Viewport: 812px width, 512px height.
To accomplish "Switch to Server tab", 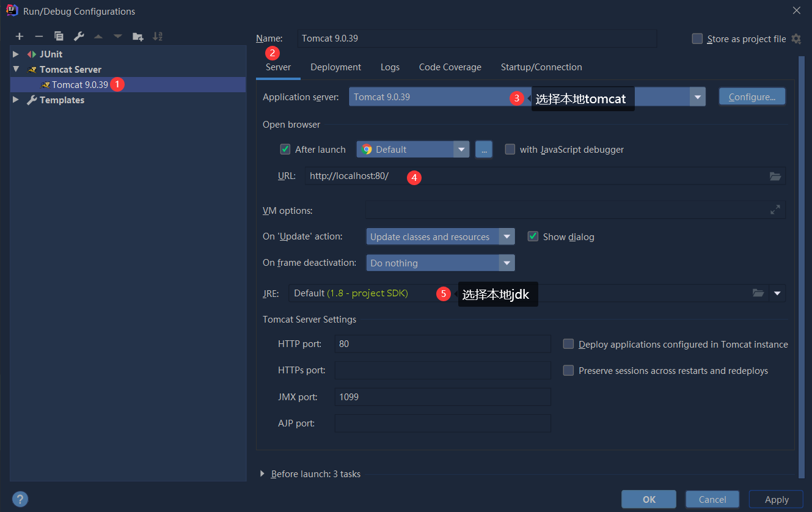I will coord(278,67).
